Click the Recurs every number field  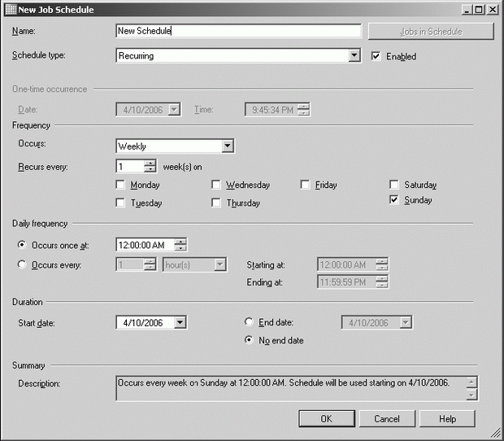(130, 166)
